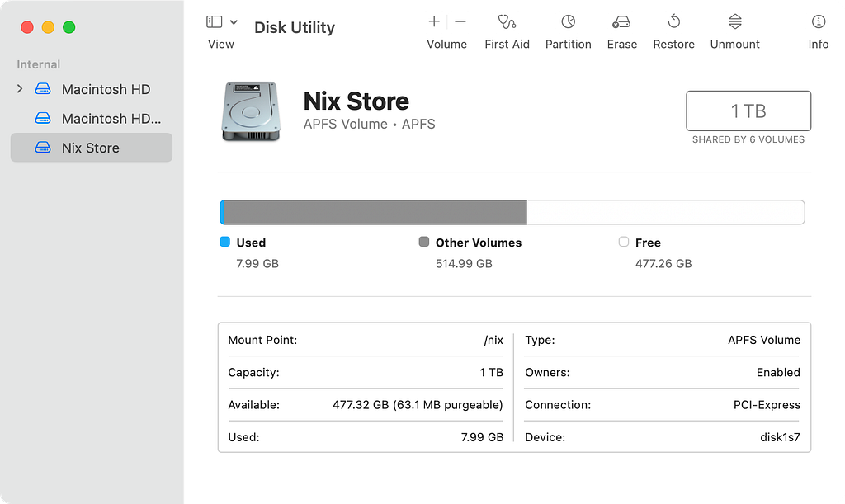Toggle the sidebar view icon
The width and height of the screenshot is (845, 504).
[x=215, y=20]
